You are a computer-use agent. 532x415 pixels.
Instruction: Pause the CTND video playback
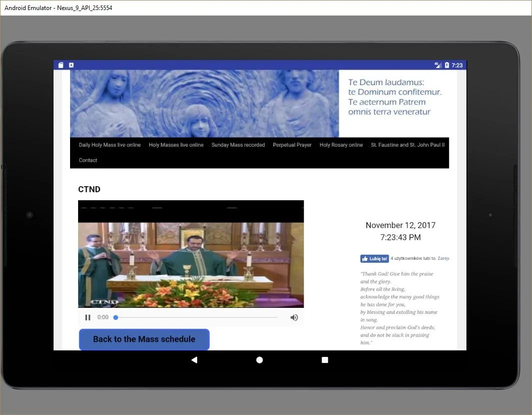[x=88, y=317]
